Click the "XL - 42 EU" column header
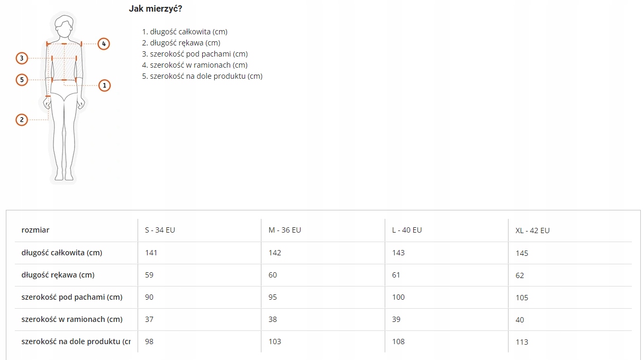The image size is (644, 360). 532,230
